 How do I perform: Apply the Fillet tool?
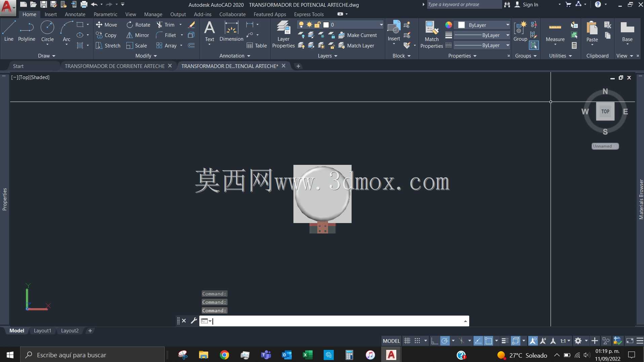click(166, 35)
